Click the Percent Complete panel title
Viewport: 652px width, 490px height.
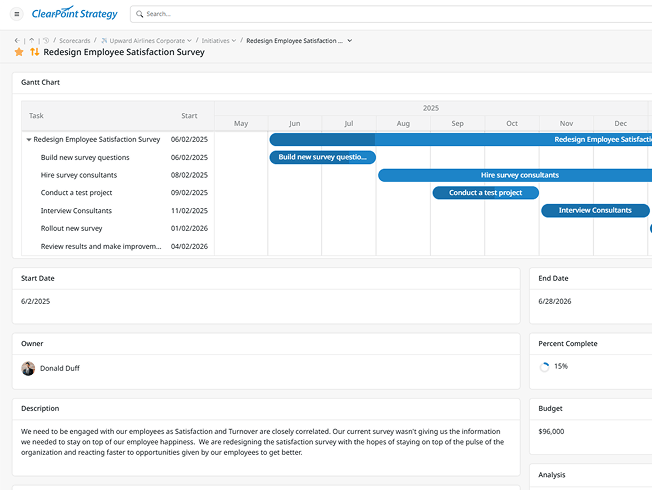568,344
